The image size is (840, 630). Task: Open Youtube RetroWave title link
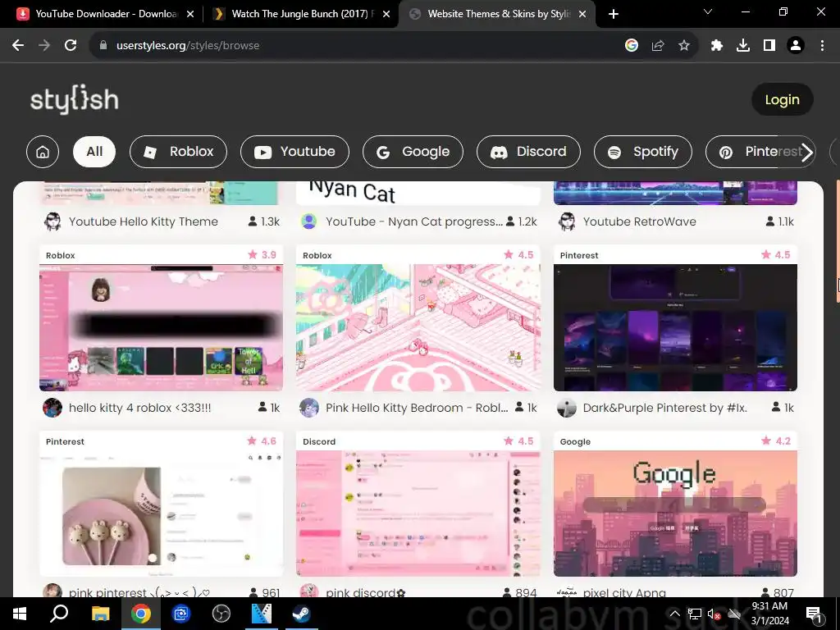[640, 221]
